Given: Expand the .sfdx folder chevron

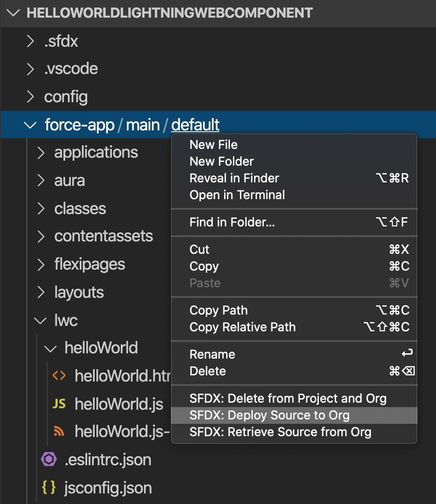Looking at the screenshot, I should (x=30, y=41).
